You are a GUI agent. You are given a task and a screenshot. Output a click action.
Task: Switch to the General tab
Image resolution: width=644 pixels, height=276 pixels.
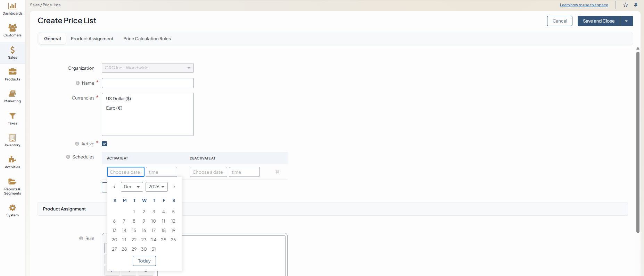(x=52, y=39)
